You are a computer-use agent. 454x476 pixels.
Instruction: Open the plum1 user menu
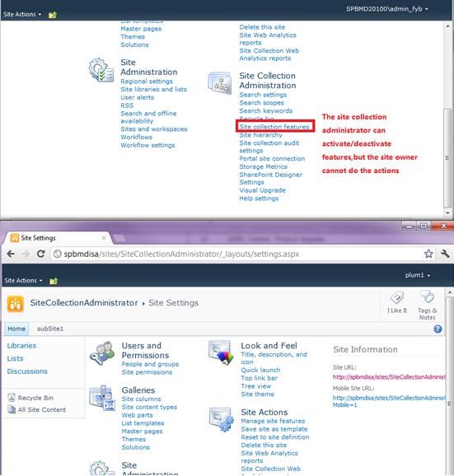point(417,275)
